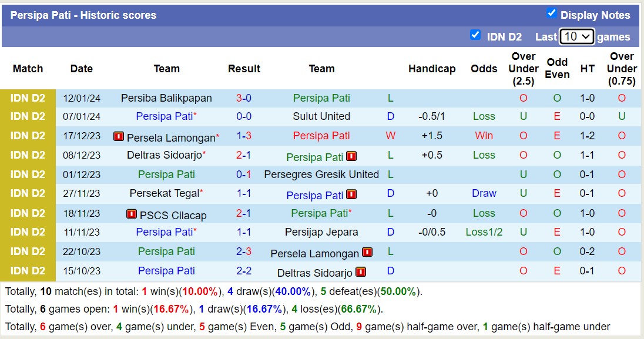Click the Odd Even column header
Screen dimensions: 644x339
(x=556, y=69)
